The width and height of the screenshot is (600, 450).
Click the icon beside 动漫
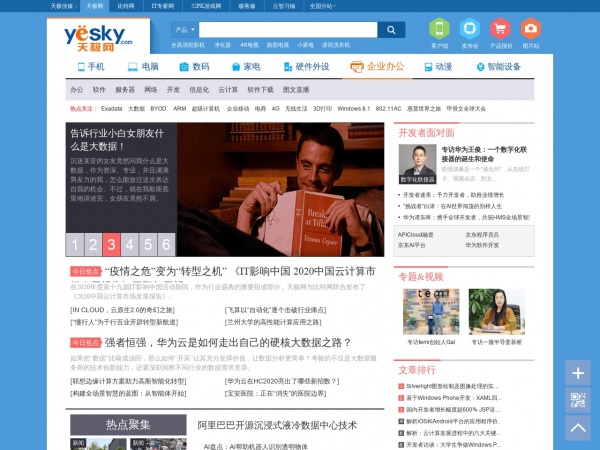tap(429, 67)
